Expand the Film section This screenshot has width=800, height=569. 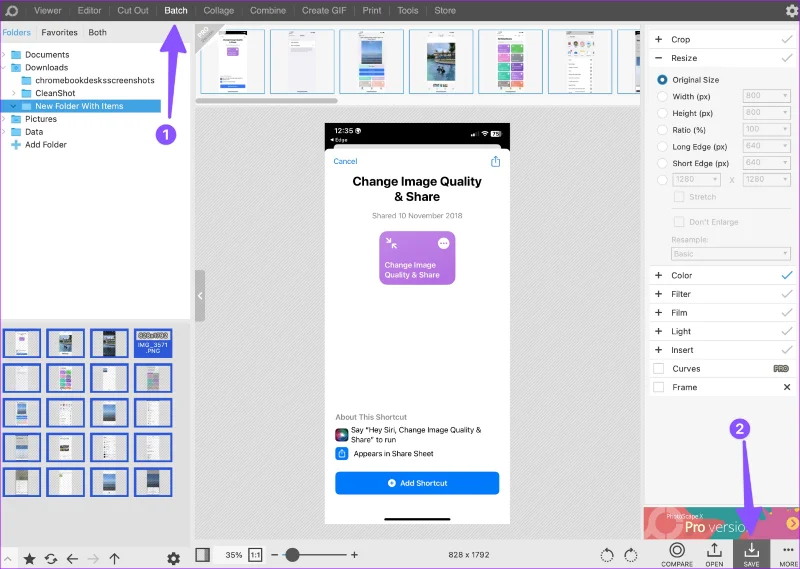coord(659,313)
